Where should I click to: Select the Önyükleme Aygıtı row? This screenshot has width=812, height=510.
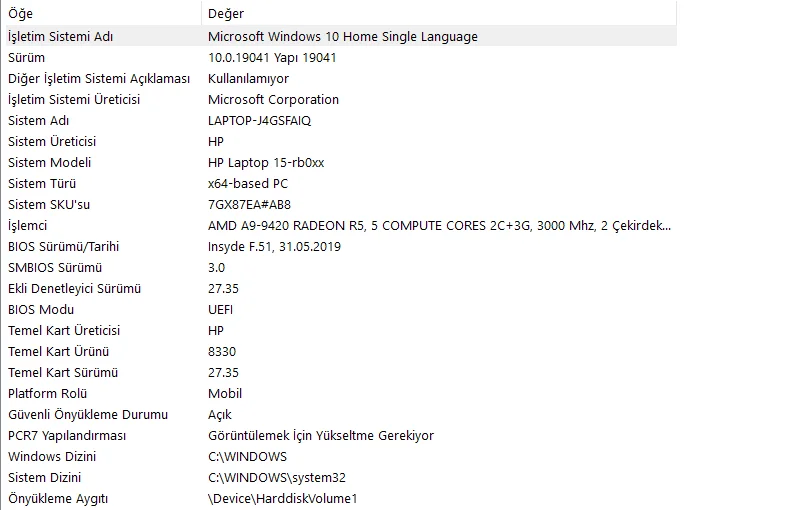[x=58, y=498]
